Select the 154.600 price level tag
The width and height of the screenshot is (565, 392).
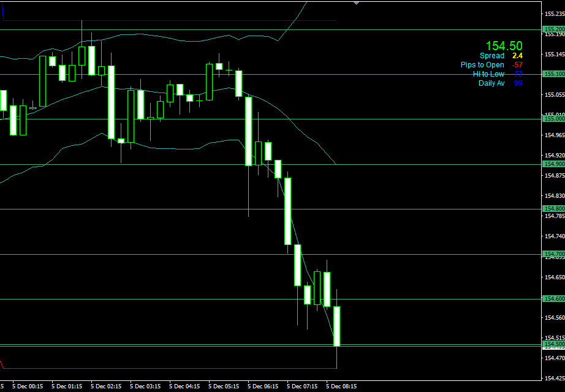[553, 299]
